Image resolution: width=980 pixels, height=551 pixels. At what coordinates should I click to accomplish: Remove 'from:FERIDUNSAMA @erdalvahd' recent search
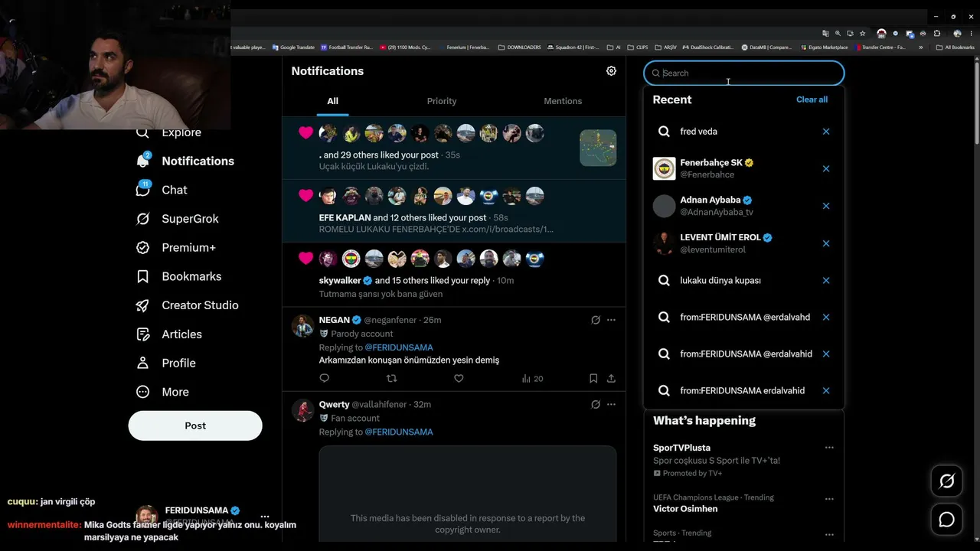[826, 317]
